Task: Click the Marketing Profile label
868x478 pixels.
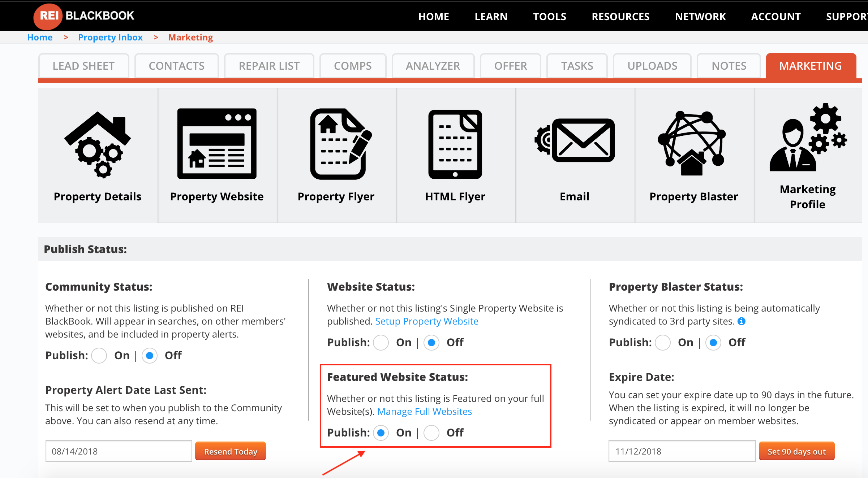Action: [x=808, y=197]
